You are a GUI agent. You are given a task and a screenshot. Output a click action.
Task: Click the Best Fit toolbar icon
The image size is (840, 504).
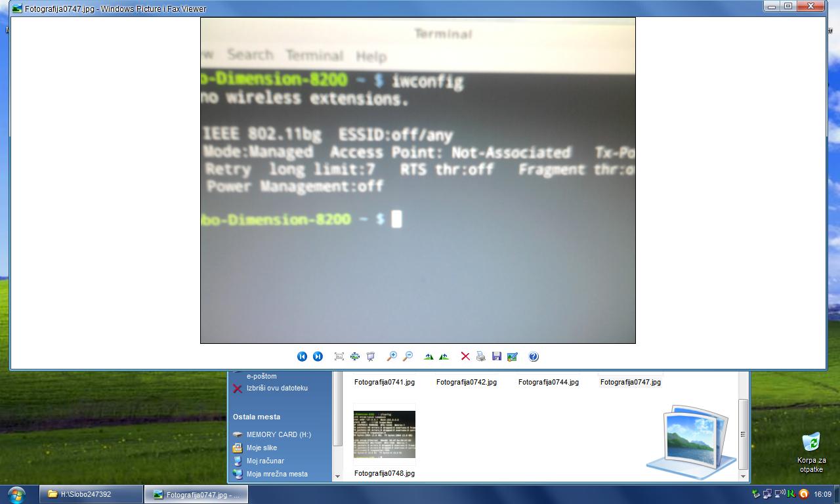tap(339, 356)
